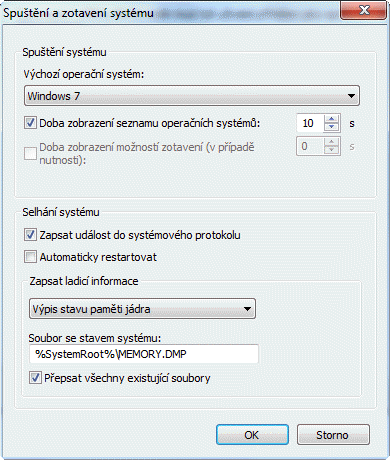Close the Spuštění a zotavení systému dialog
The height and width of the screenshot is (460, 390).
364,10
